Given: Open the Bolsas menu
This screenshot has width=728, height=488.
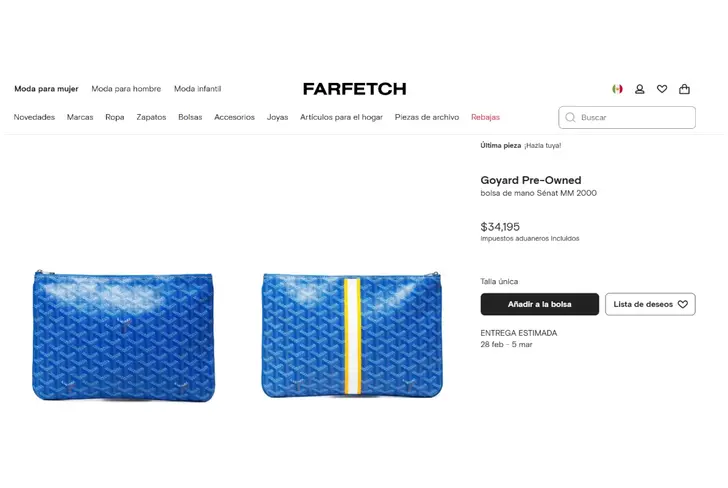Looking at the screenshot, I should [x=190, y=117].
